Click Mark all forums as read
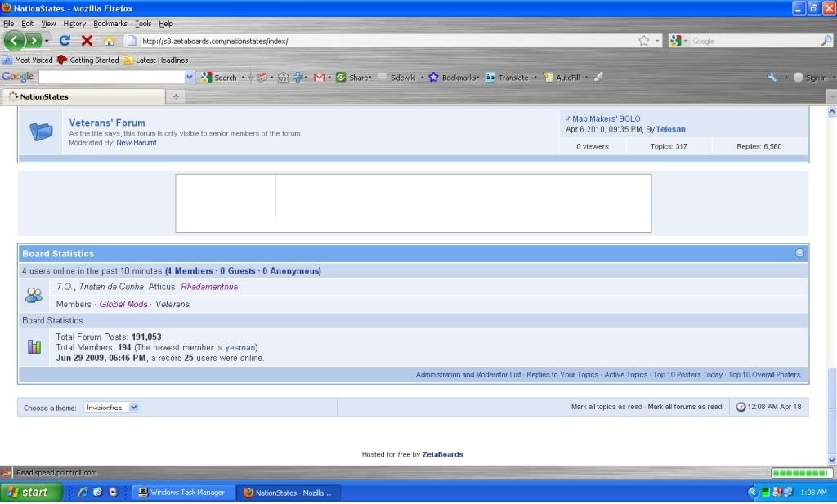The width and height of the screenshot is (837, 504). [x=685, y=407]
